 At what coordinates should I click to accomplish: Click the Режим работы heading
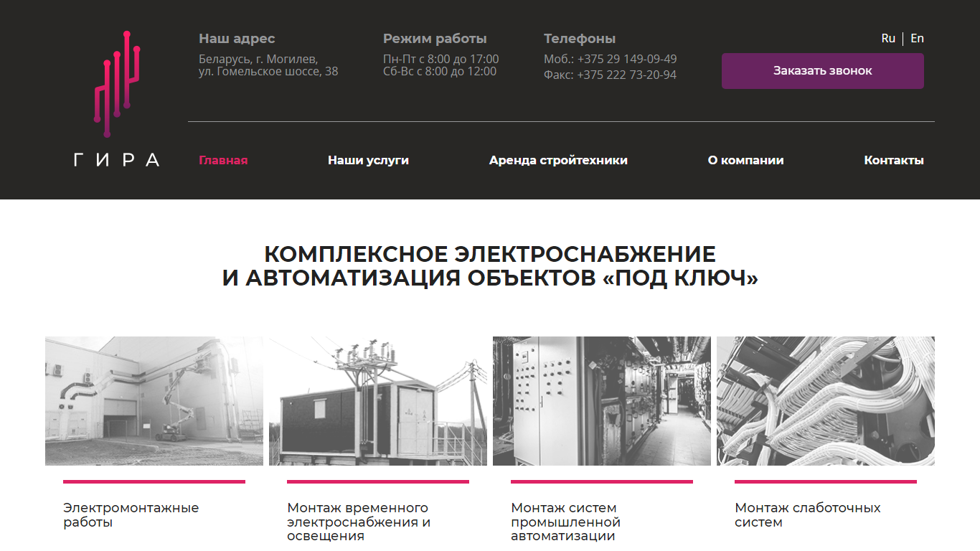point(435,39)
